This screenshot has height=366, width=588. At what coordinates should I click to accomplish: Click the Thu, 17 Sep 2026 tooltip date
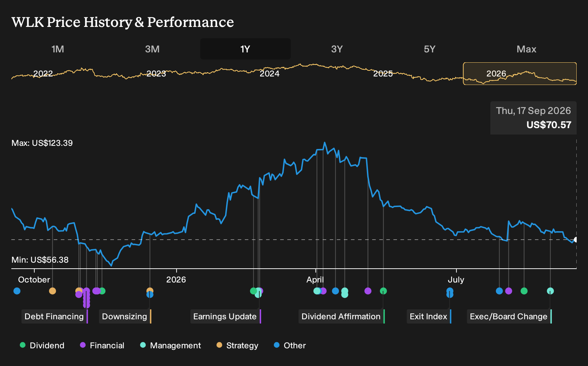pyautogui.click(x=534, y=111)
